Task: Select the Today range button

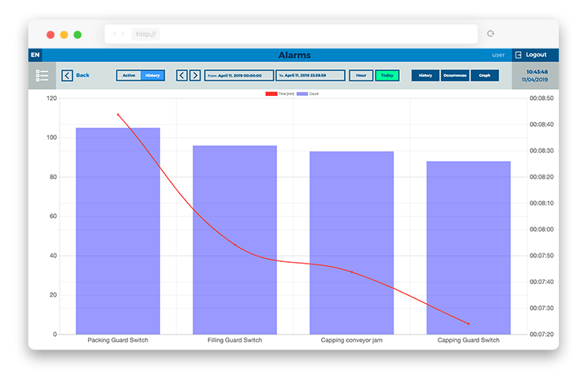Action: 386,76
